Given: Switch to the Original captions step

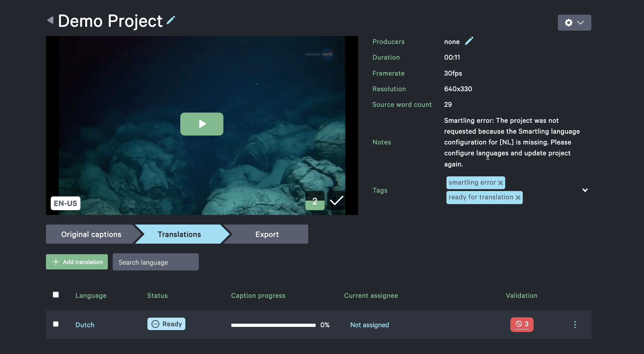Looking at the screenshot, I should click(91, 234).
